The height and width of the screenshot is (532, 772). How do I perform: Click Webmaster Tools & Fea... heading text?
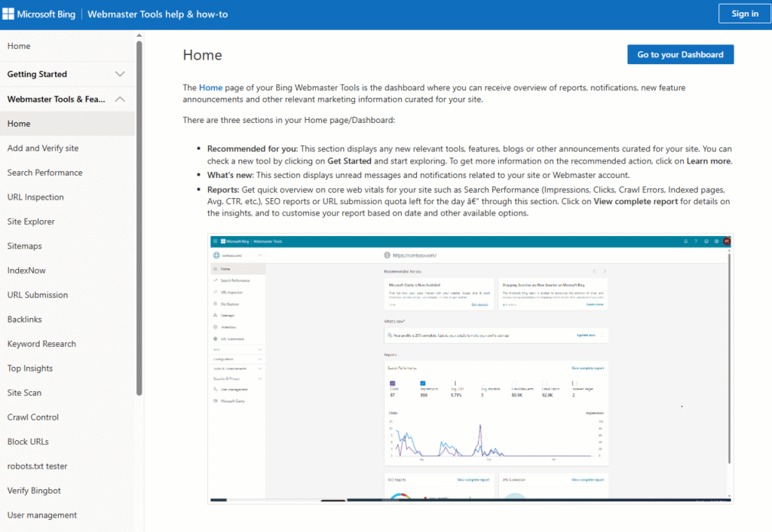click(x=56, y=99)
